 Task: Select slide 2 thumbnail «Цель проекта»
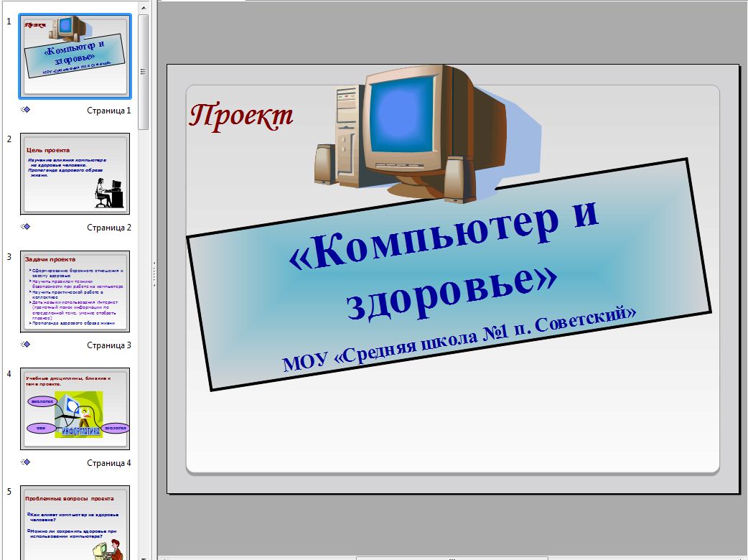click(x=75, y=174)
